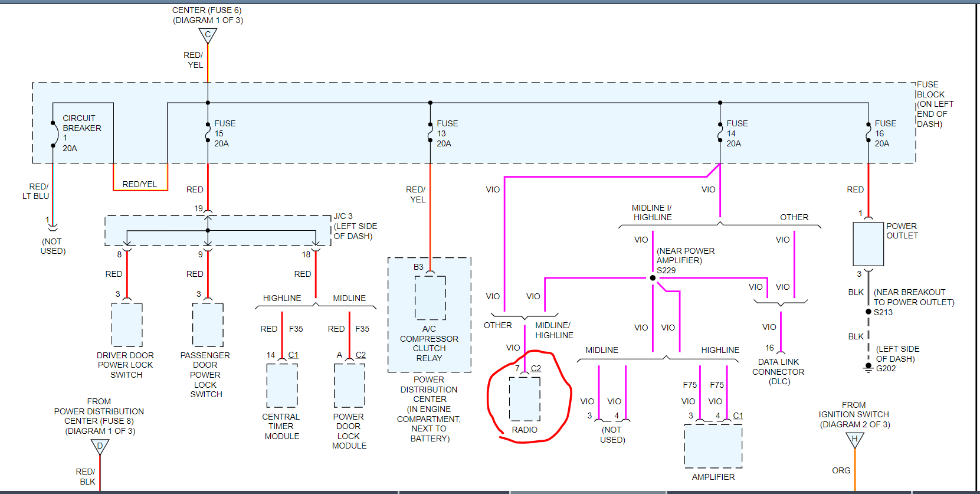Select the Central Timer Module box
The image size is (980, 494).
(x=282, y=385)
